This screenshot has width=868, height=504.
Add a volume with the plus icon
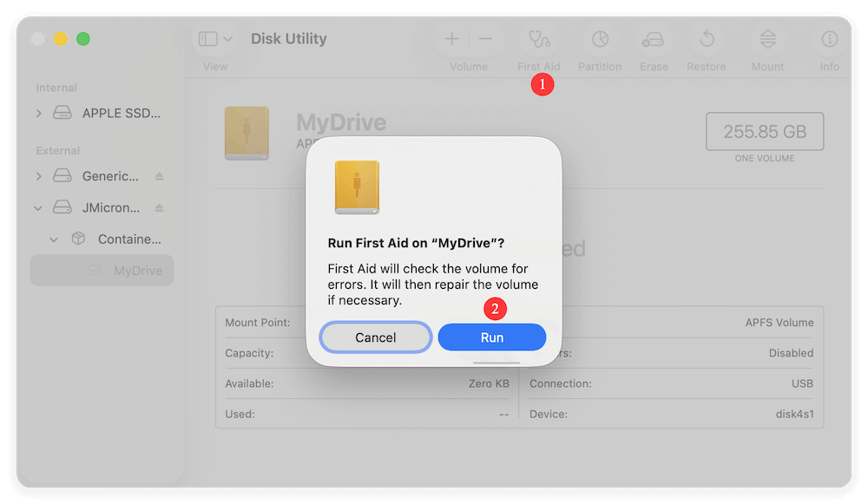[x=451, y=38]
